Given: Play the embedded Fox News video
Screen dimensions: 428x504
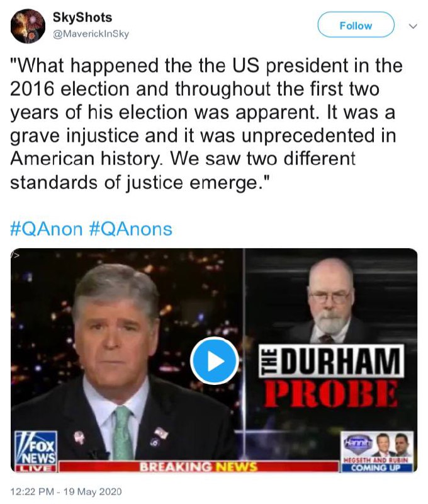Looking at the screenshot, I should coord(214,361).
